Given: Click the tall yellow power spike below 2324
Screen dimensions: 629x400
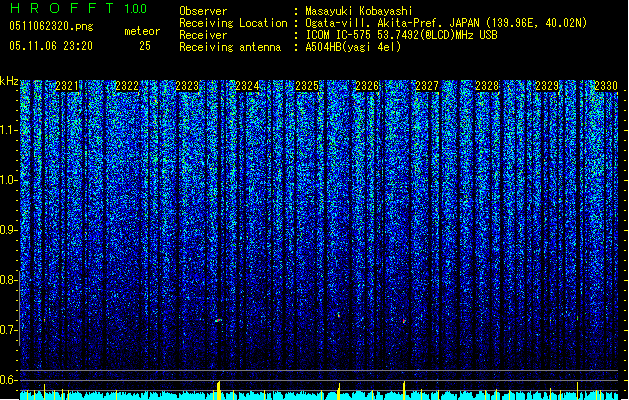Looking at the screenshot, I should (219, 390).
